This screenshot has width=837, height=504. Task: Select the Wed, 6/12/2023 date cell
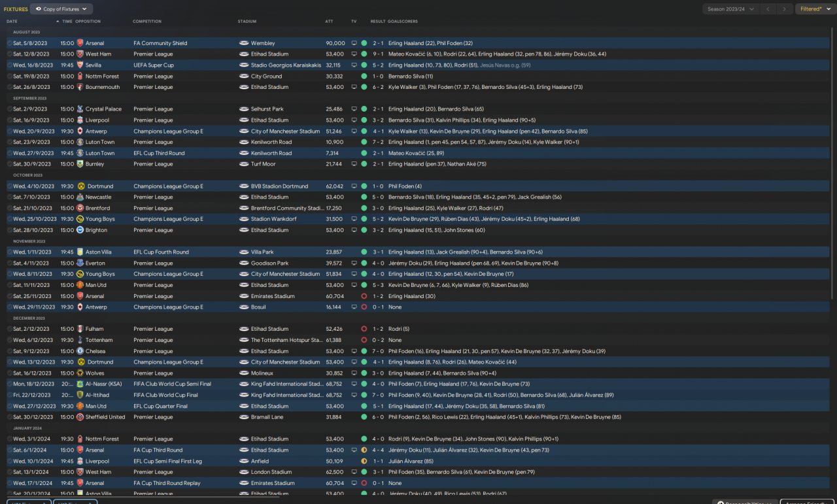[33, 340]
